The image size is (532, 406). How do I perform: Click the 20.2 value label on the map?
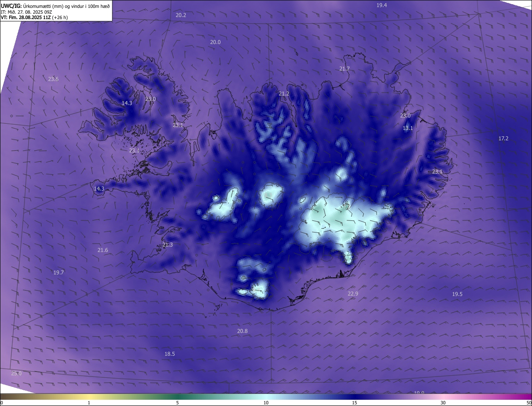(181, 15)
